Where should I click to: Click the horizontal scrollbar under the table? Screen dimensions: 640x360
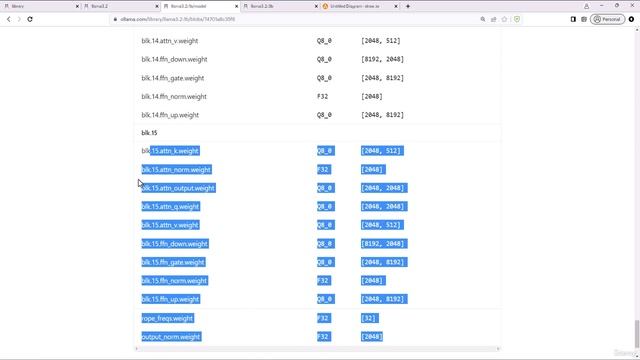point(318,349)
